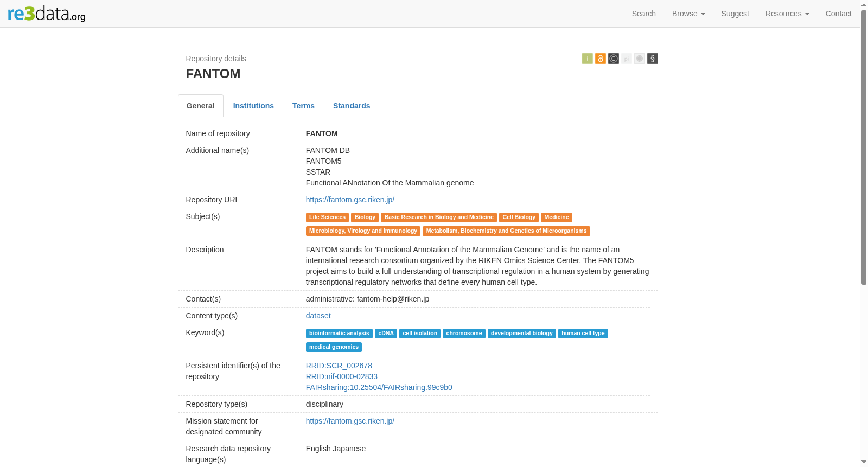The width and height of the screenshot is (868, 467).
Task: Open the dataset content type link
Action: click(318, 316)
